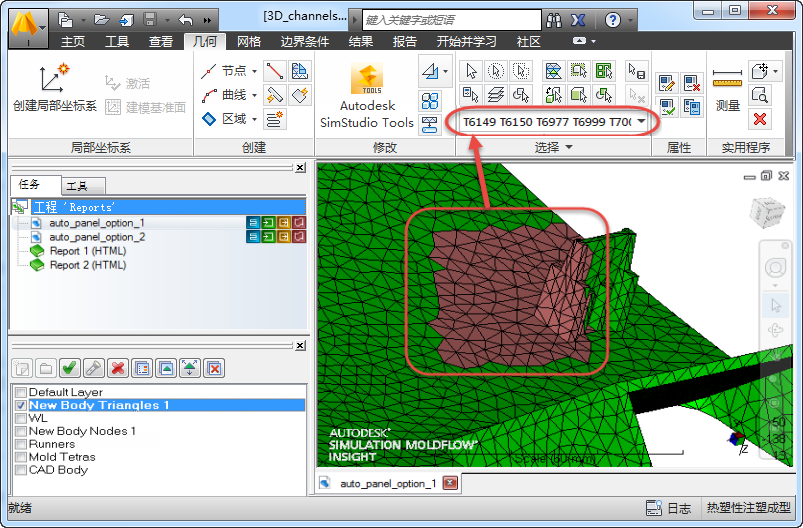Viewport: 803px width, 528px height.
Task: Click the log icon in status bar
Action: tap(654, 508)
